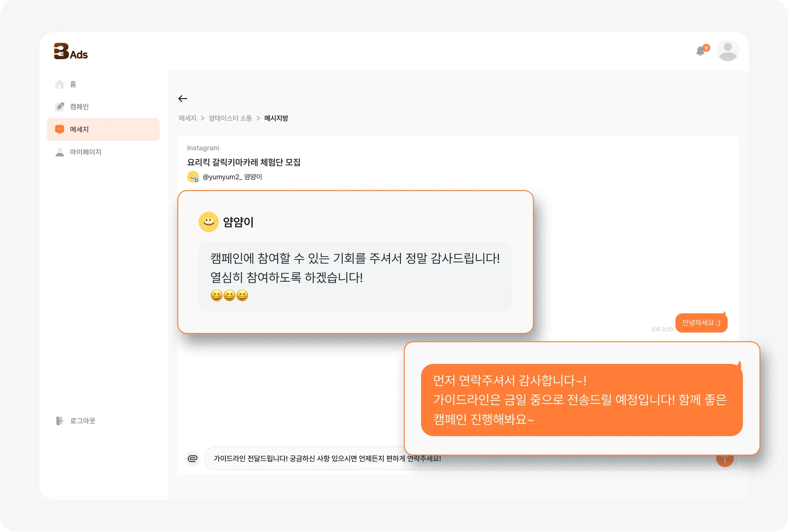Click 얌테이스터 소통 breadcrumb link
Image resolution: width=788 pixels, height=532 pixels.
click(230, 118)
